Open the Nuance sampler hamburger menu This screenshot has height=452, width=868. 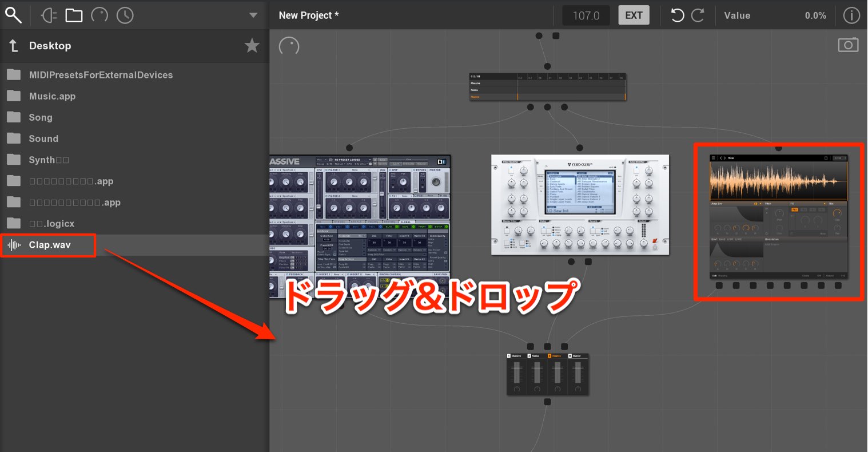(x=713, y=158)
